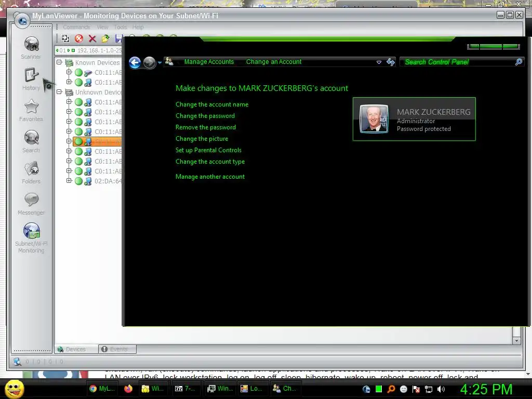Open the Tools menu
The height and width of the screenshot is (399, 532).
pos(121,27)
